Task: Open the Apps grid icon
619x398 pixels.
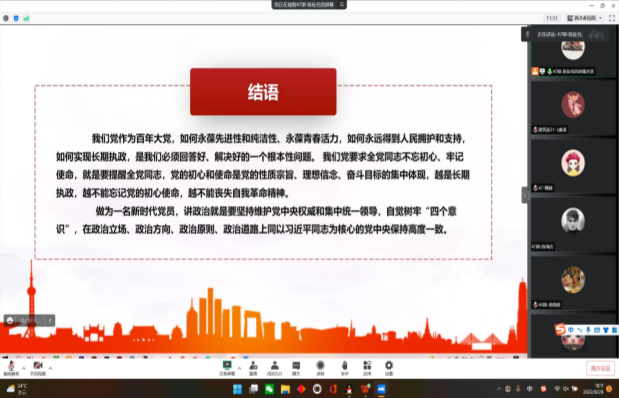Action: (x=367, y=368)
